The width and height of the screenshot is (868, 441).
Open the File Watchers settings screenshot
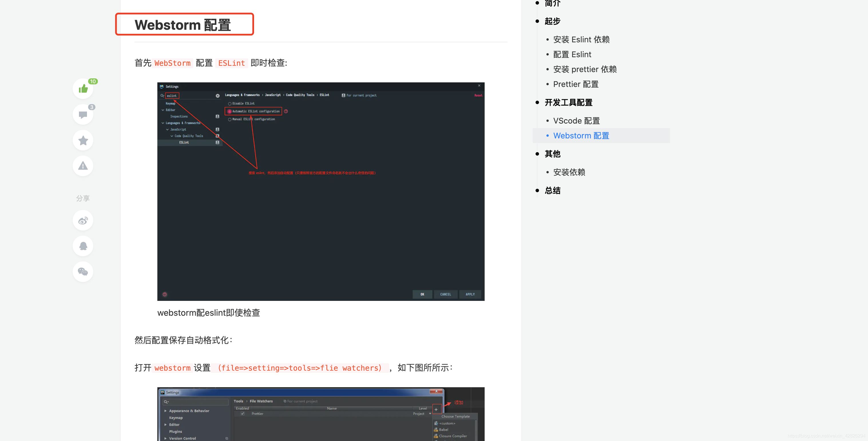(320, 414)
